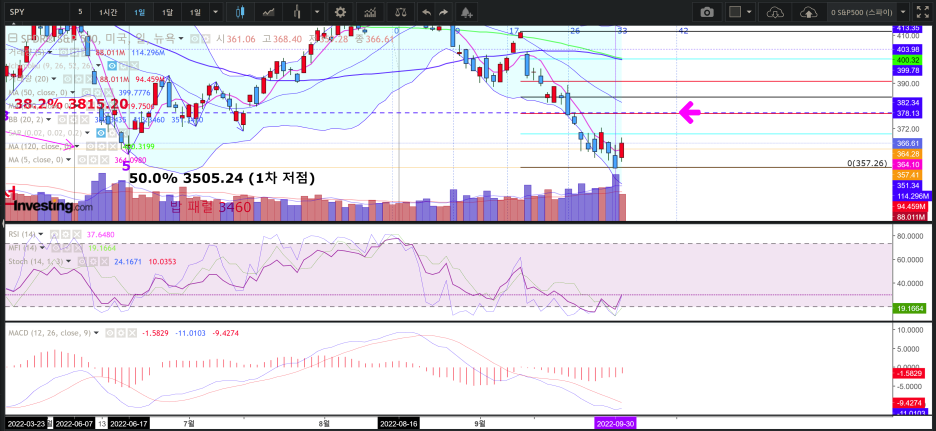Remove the RSI (14) indicator
The image size is (936, 431).
click(77, 235)
